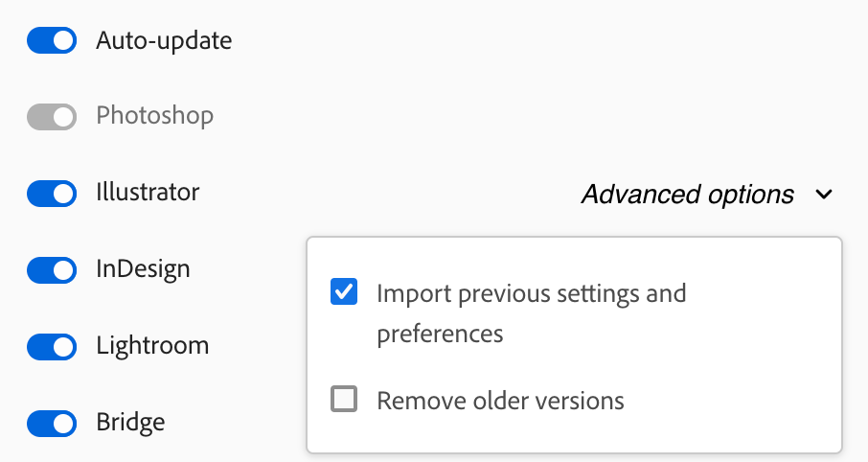The image size is (868, 462).
Task: Check the Remove older versions checkbox
Action: click(344, 399)
